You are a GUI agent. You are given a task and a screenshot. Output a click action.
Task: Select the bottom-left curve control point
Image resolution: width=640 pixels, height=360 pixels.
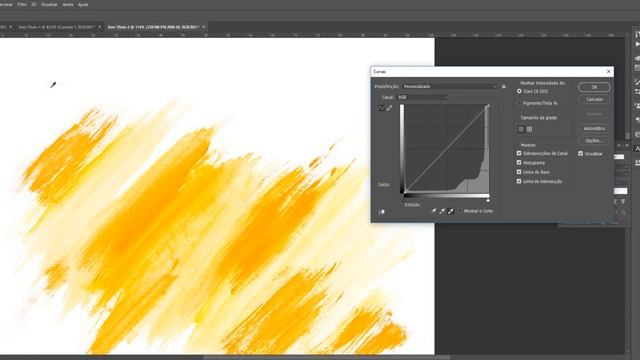405,192
